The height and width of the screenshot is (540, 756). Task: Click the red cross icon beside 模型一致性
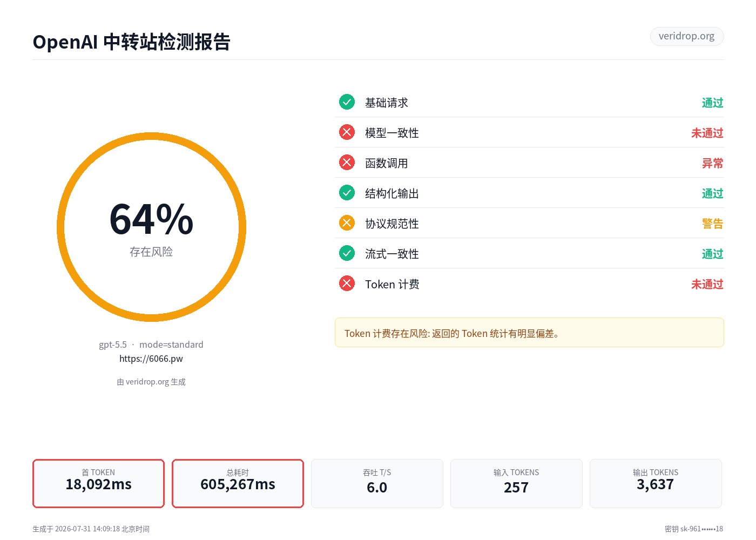(347, 132)
